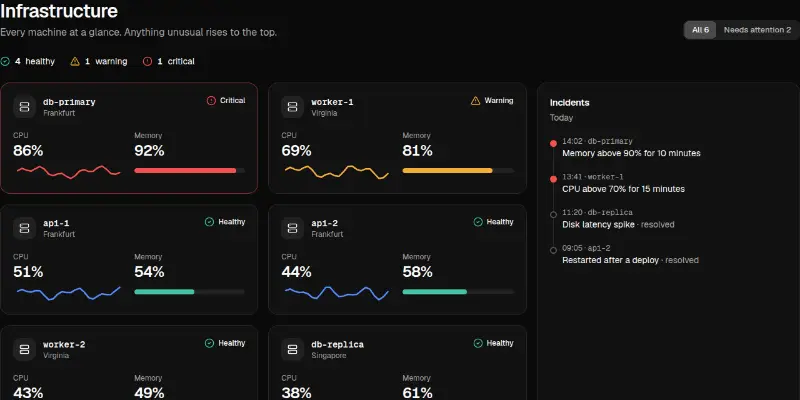Click the Infrastructure page title
Screen dimensions: 800x400
click(x=59, y=11)
